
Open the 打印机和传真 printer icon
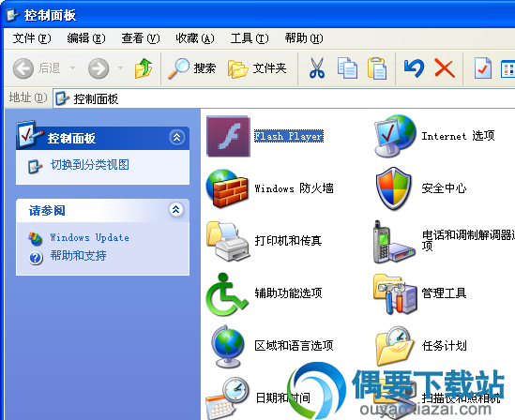coord(228,241)
